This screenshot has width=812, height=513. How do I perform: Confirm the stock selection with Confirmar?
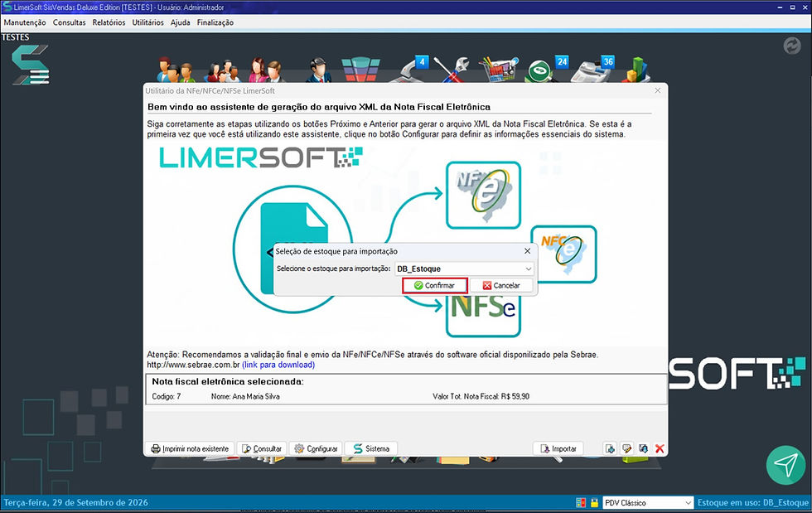click(434, 286)
